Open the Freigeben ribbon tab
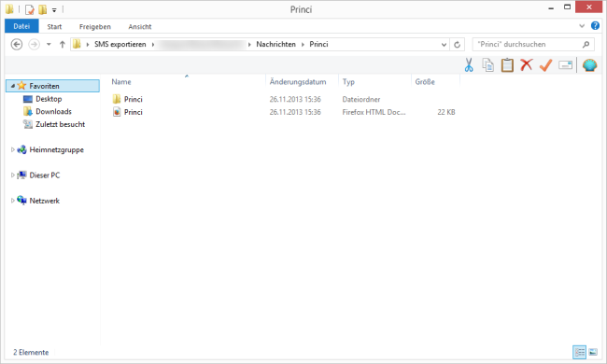 95,27
